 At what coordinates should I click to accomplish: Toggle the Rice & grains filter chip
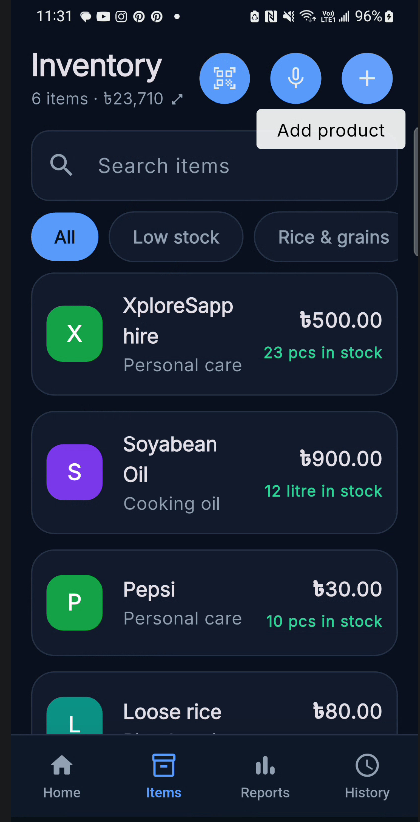(326, 237)
